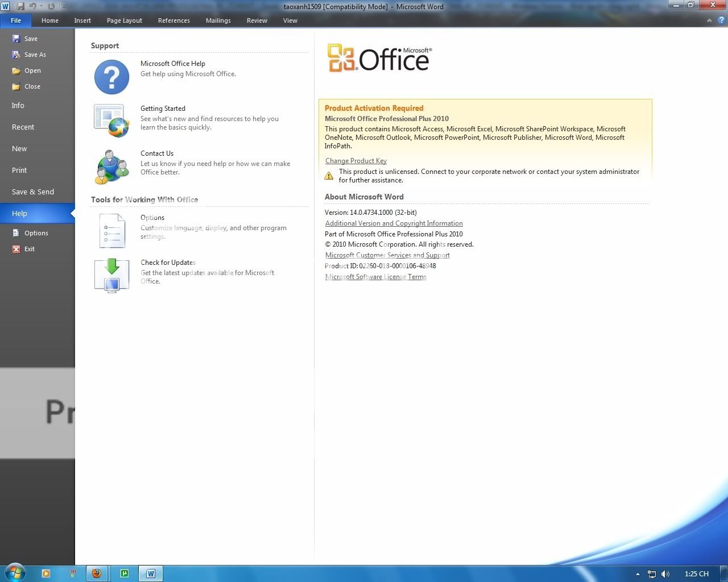This screenshot has width=728, height=582.
Task: Open the Review tab
Action: 257,20
